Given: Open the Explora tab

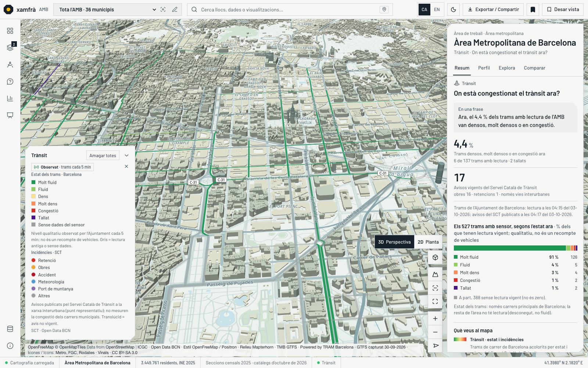Looking at the screenshot, I should pos(507,68).
